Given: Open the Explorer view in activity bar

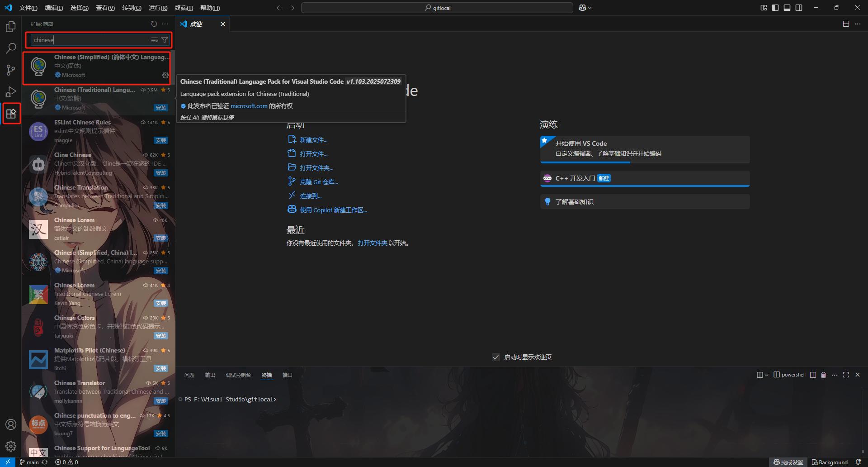Looking at the screenshot, I should [x=11, y=27].
